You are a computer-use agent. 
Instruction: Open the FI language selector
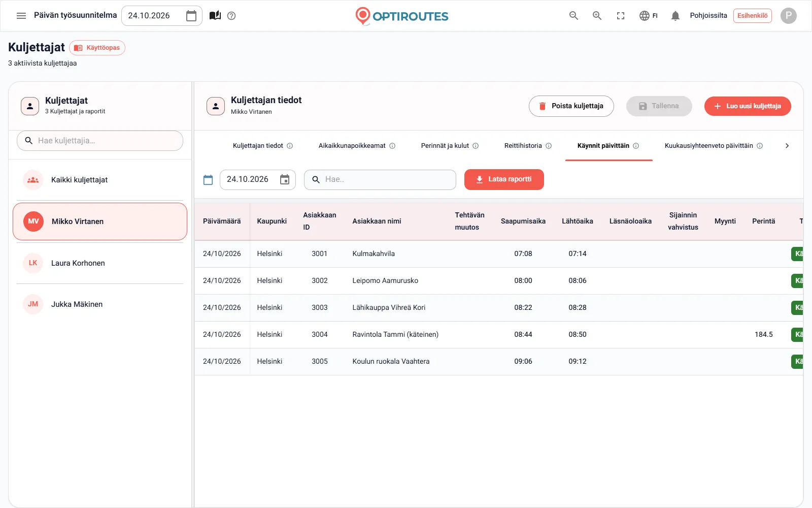pyautogui.click(x=649, y=16)
